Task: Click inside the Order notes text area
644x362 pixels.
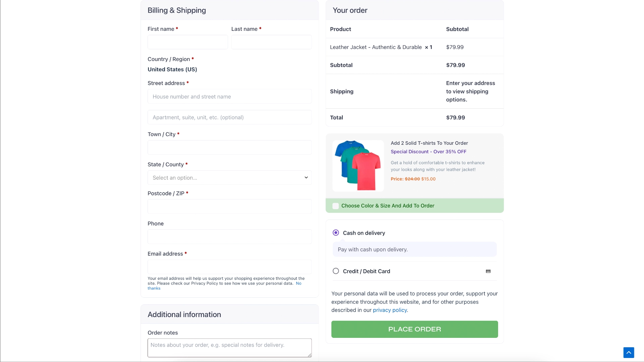Action: click(229, 348)
